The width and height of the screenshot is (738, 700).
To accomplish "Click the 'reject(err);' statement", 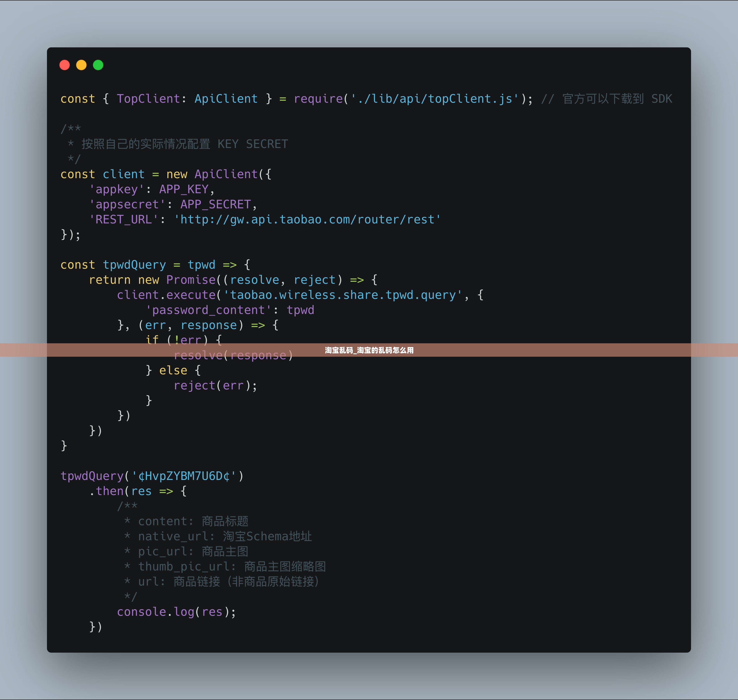I will (x=215, y=385).
